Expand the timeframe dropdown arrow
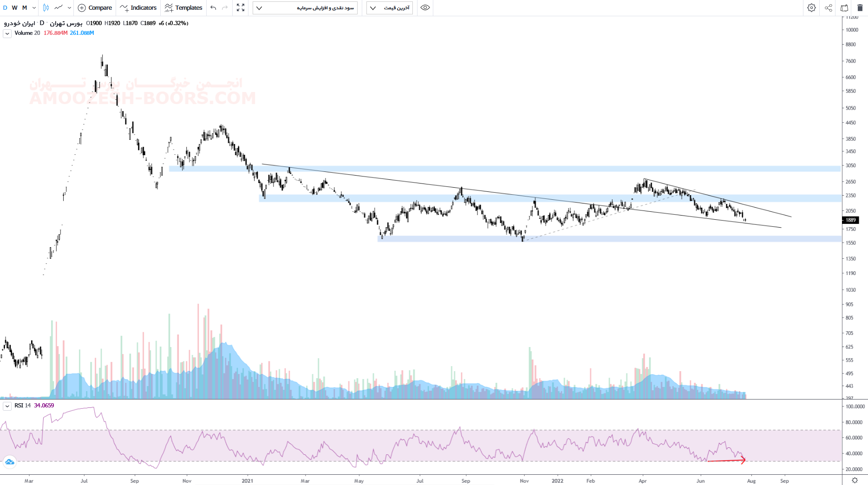The width and height of the screenshot is (868, 485). point(34,7)
